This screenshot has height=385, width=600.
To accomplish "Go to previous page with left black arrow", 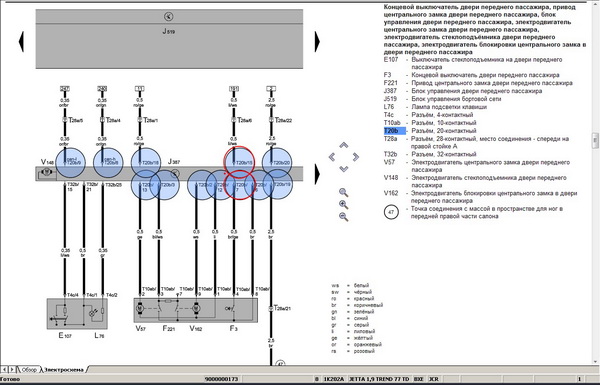I will tap(21, 41).
